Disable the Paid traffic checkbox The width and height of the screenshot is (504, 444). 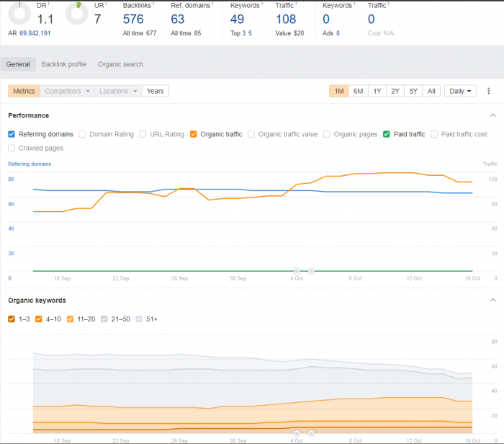pyautogui.click(x=387, y=134)
